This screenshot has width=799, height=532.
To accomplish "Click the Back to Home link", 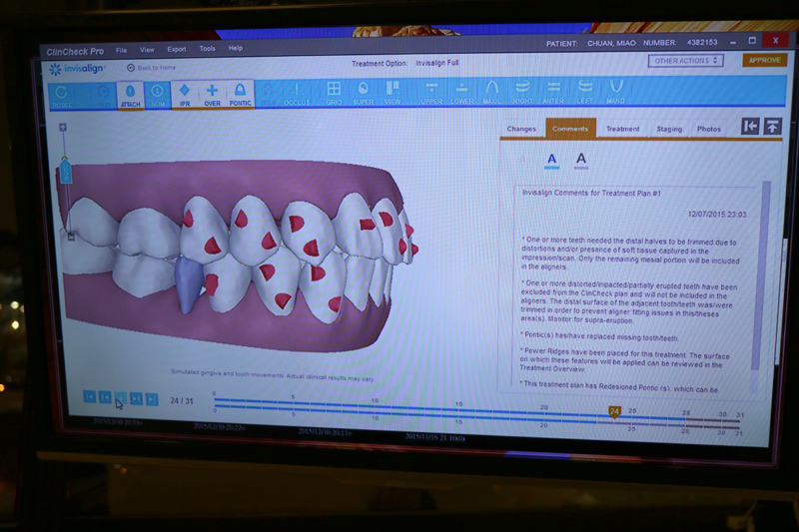I will [152, 67].
